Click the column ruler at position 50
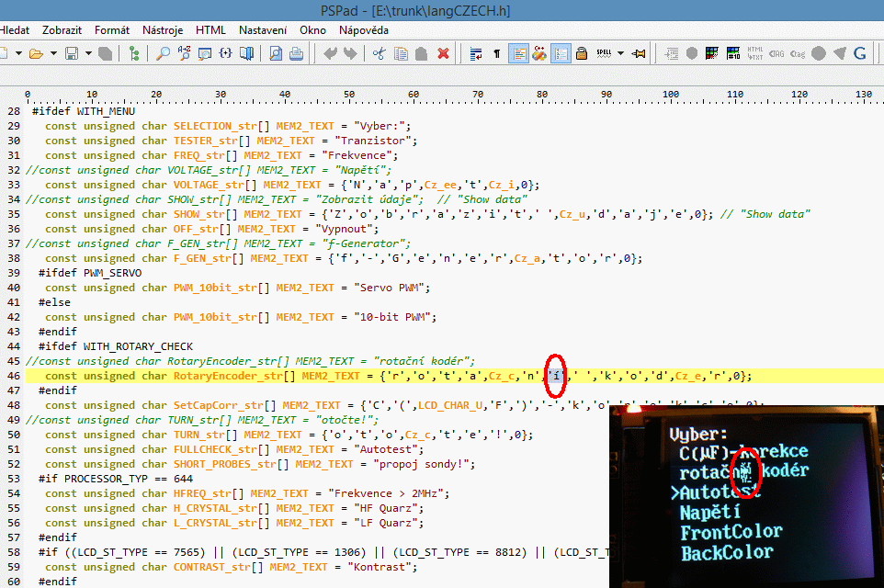Viewport: 884px width, 588px height. pos(349,95)
